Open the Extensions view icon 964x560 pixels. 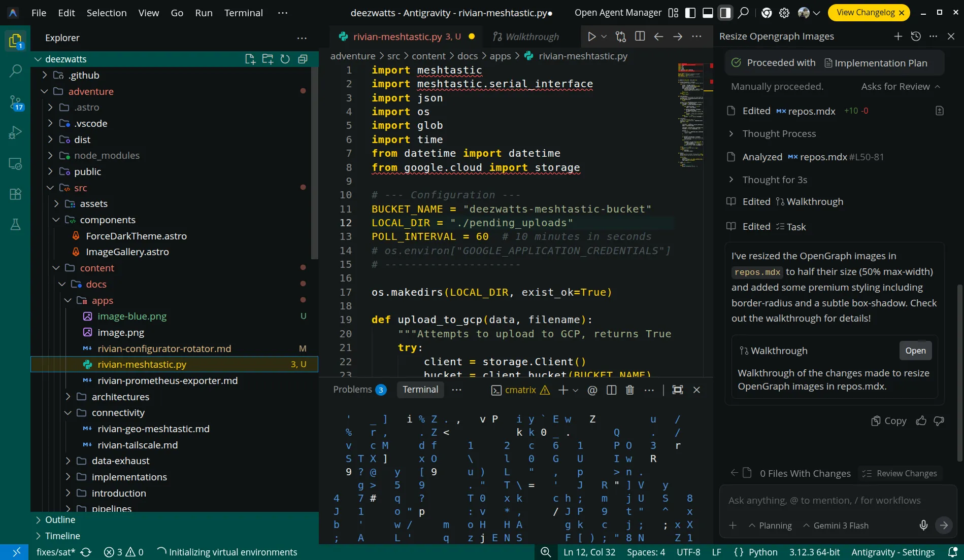click(15, 194)
